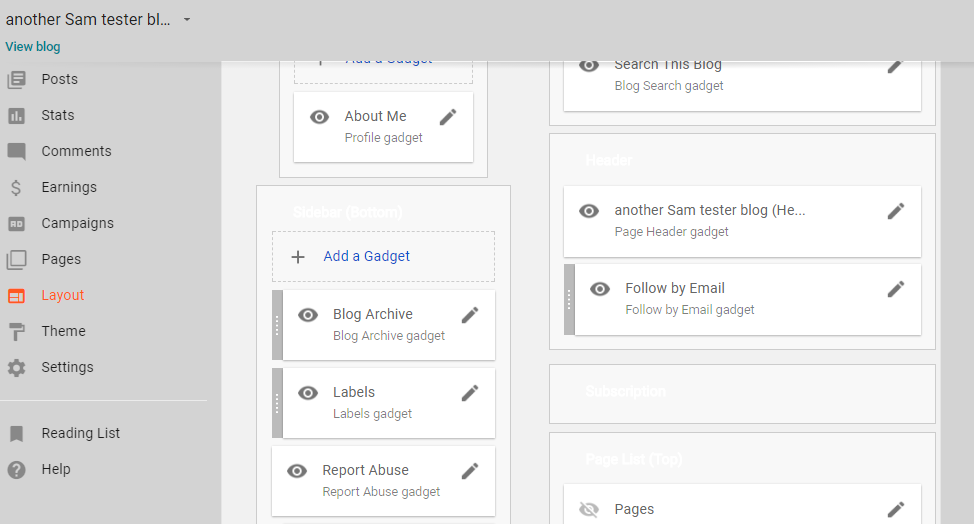Edit the Report Abuse gadget pencil
The width and height of the screenshot is (974, 524).
(x=470, y=471)
